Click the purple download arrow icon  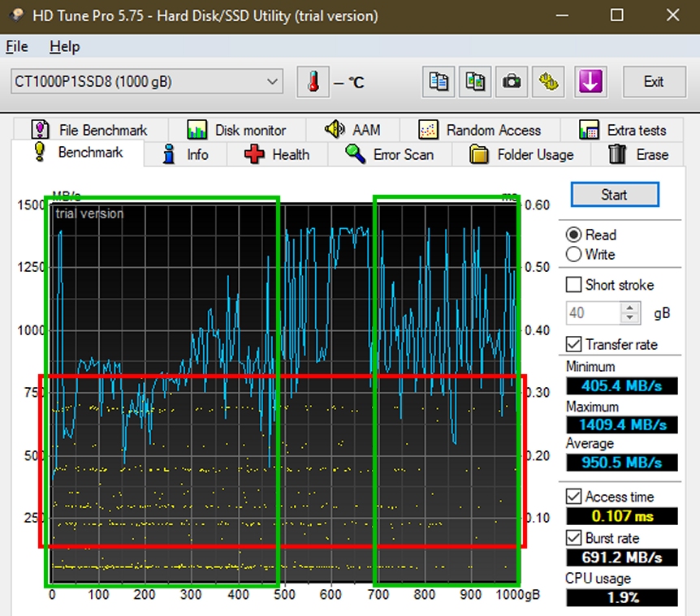coord(590,82)
